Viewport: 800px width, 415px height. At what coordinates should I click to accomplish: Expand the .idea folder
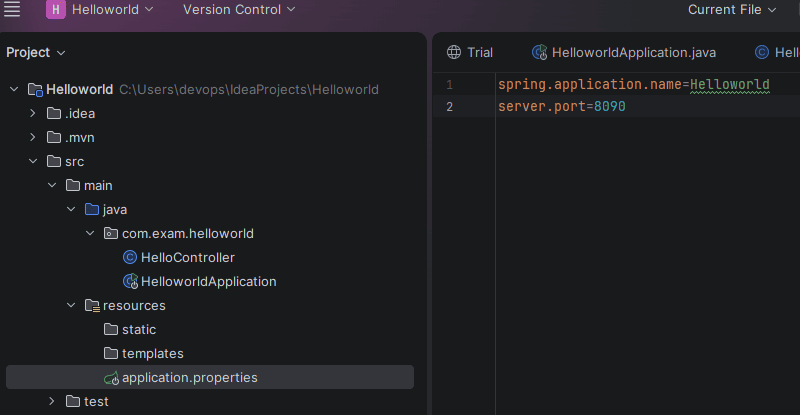tap(33, 113)
